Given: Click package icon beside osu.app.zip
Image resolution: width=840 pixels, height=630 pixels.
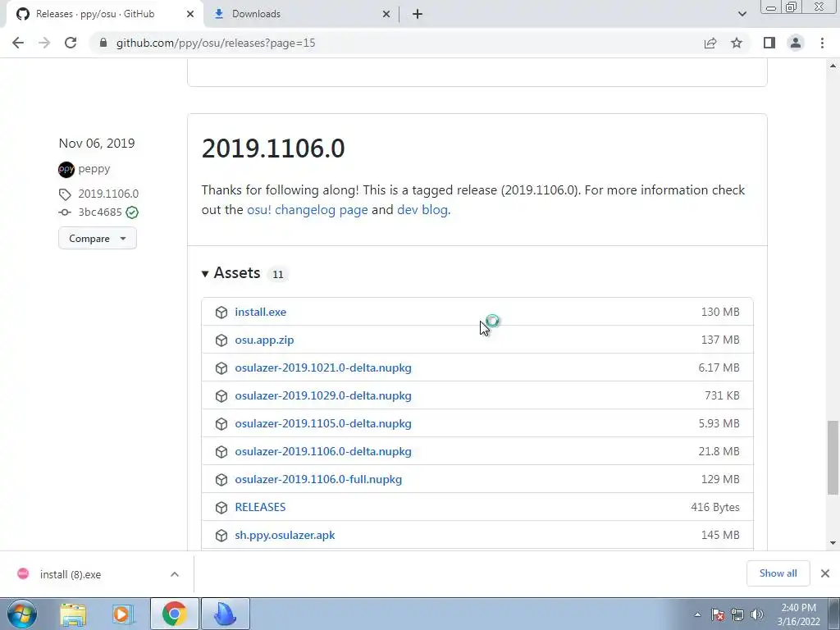Looking at the screenshot, I should [221, 340].
